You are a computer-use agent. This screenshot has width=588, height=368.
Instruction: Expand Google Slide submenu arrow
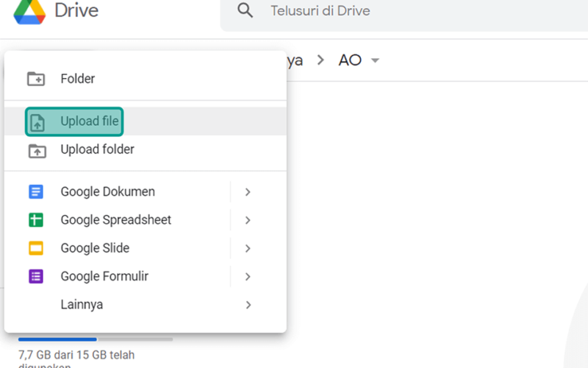[248, 249]
